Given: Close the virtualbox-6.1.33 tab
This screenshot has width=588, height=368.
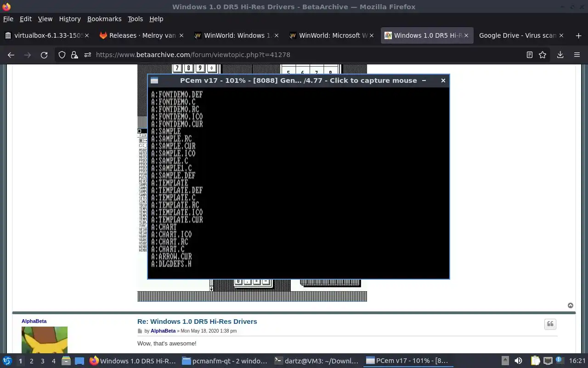Looking at the screenshot, I should 87,35.
